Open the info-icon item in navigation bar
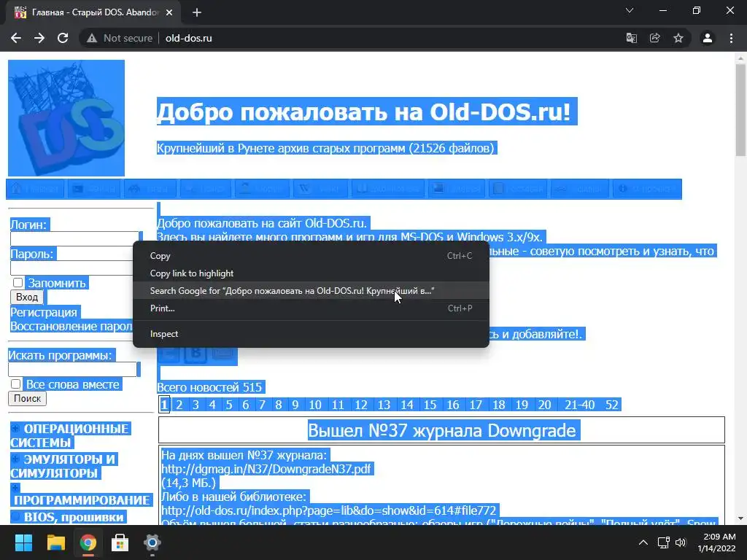This screenshot has width=747, height=560. coord(646,189)
